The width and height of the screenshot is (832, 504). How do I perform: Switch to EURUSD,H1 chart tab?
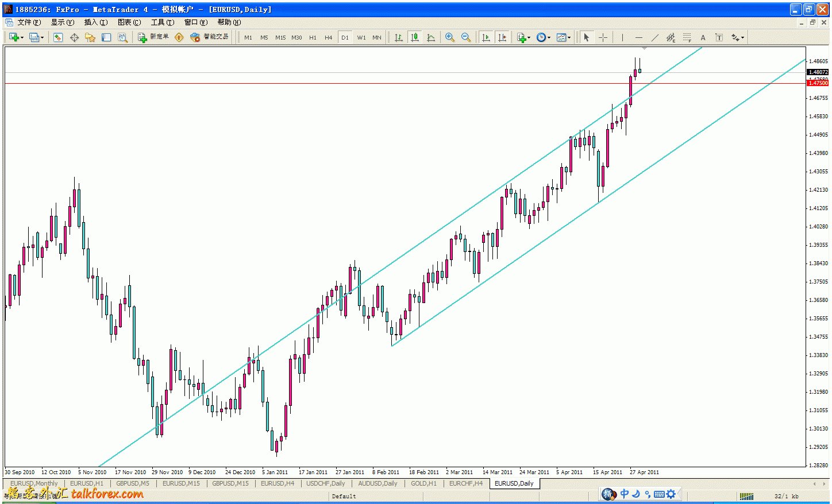pos(87,483)
